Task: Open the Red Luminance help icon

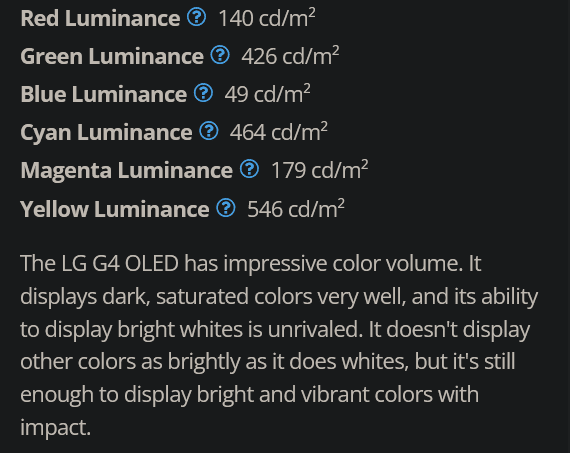Action: point(196,17)
